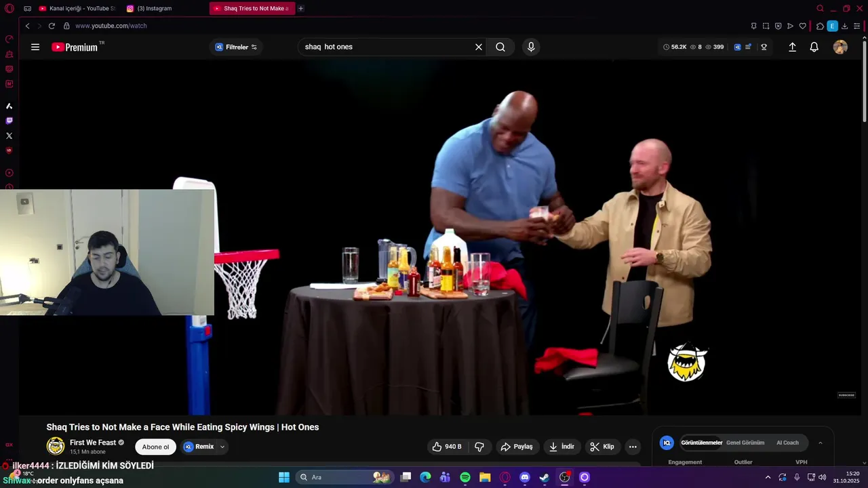Open the browser tab search magnifier

pyautogui.click(x=820, y=8)
